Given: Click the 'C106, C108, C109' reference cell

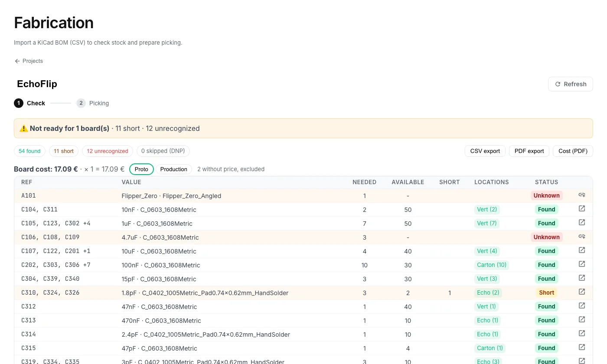Looking at the screenshot, I should pyautogui.click(x=50, y=237).
